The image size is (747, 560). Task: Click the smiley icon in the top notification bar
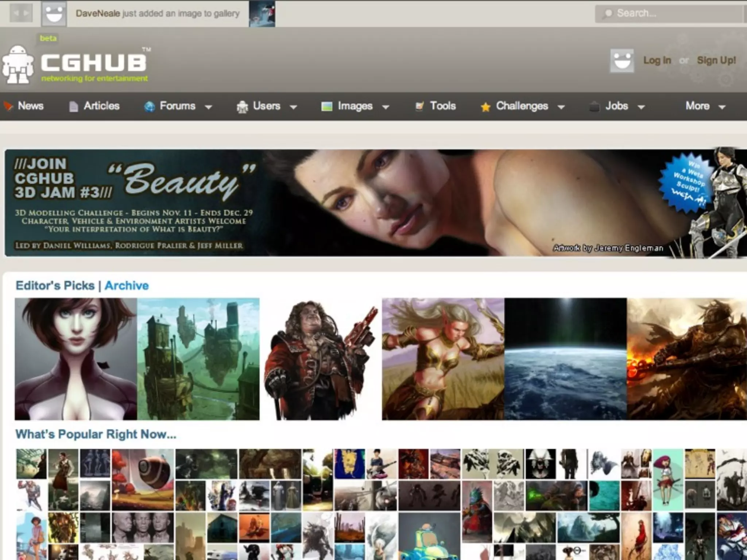(54, 14)
